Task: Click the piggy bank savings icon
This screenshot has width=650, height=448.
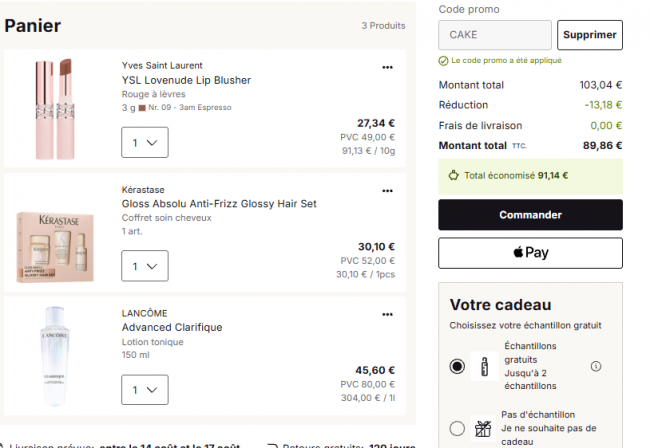Action: click(454, 175)
